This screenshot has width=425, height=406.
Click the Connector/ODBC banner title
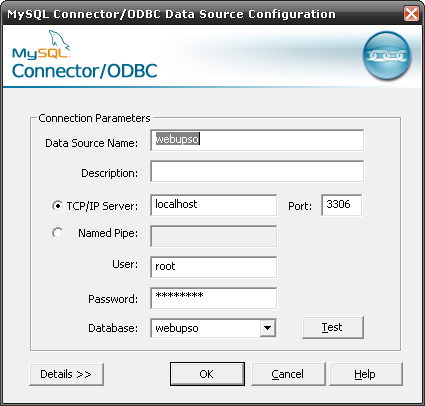[x=85, y=71]
